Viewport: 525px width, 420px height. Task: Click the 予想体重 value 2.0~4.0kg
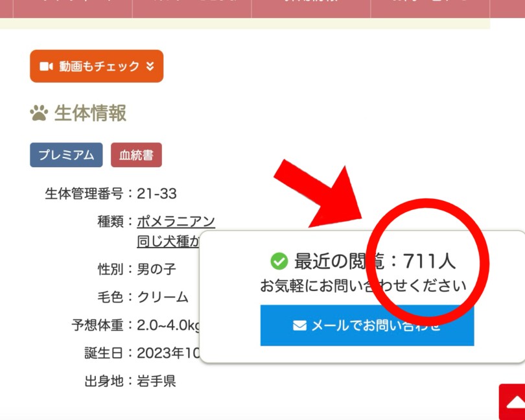coord(169,325)
